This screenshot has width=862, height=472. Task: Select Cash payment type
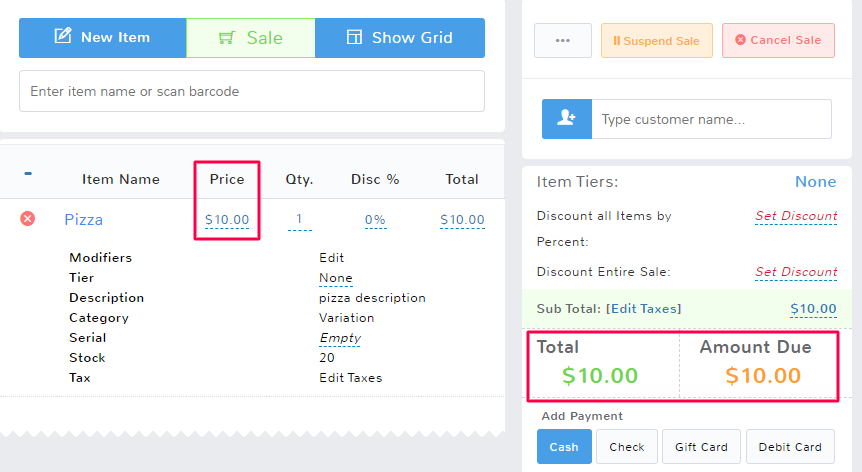coord(564,447)
